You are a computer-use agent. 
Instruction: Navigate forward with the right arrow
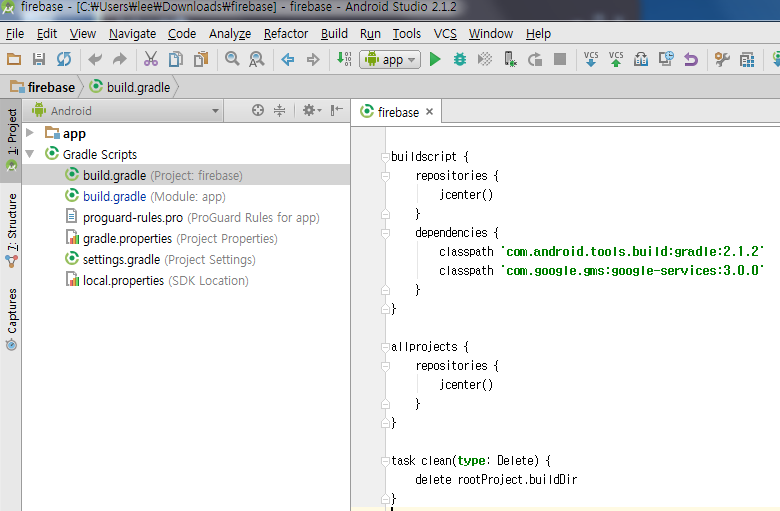pos(313,60)
